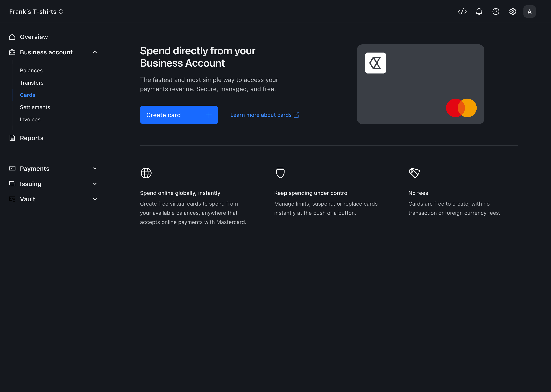
Task: Expand the Payments section chevron
Action: tap(95, 168)
